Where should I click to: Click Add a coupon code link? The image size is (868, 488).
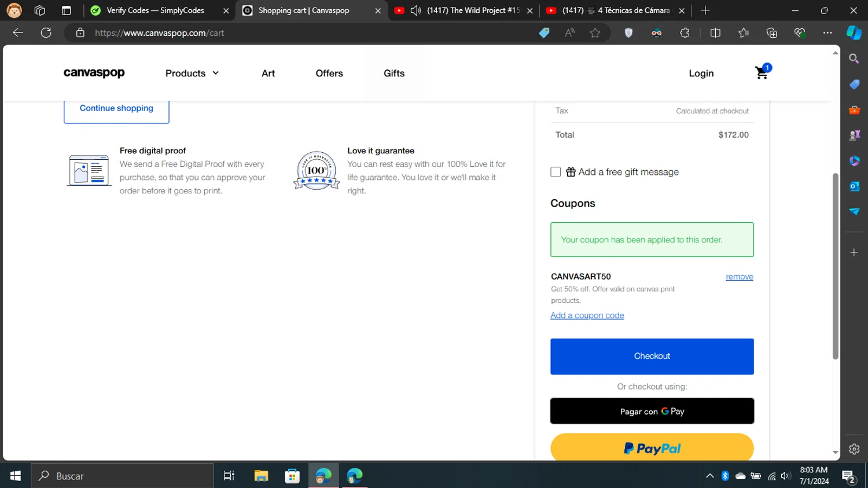pos(587,315)
